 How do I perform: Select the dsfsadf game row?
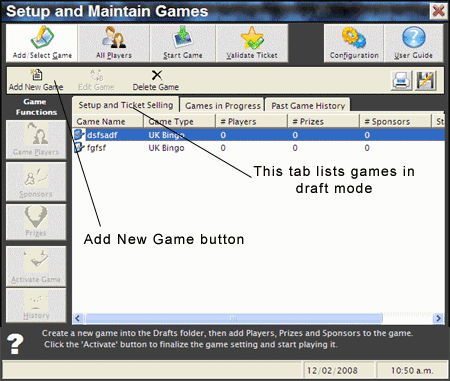coord(259,135)
